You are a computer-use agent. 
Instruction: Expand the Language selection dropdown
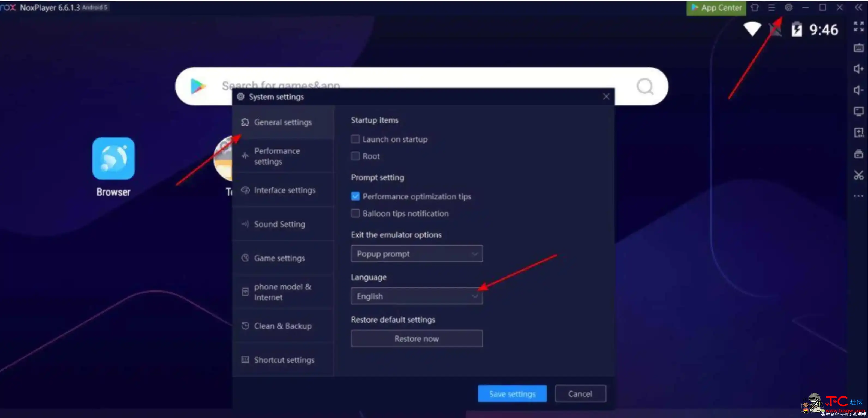point(416,296)
